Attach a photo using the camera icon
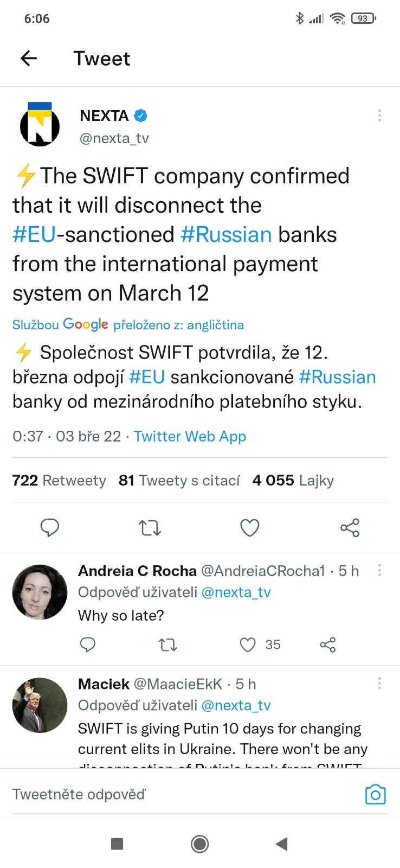The width and height of the screenshot is (400, 868). pyautogui.click(x=375, y=794)
